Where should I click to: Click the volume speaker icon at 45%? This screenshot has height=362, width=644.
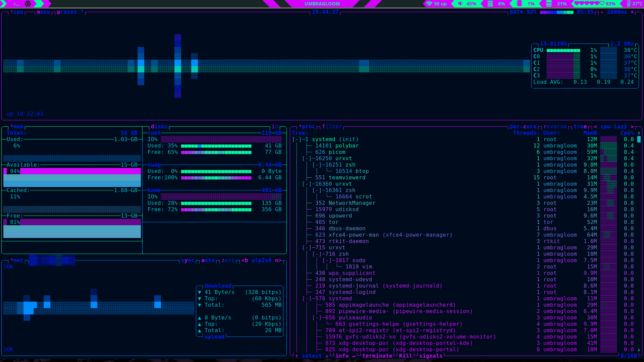click(x=460, y=4)
